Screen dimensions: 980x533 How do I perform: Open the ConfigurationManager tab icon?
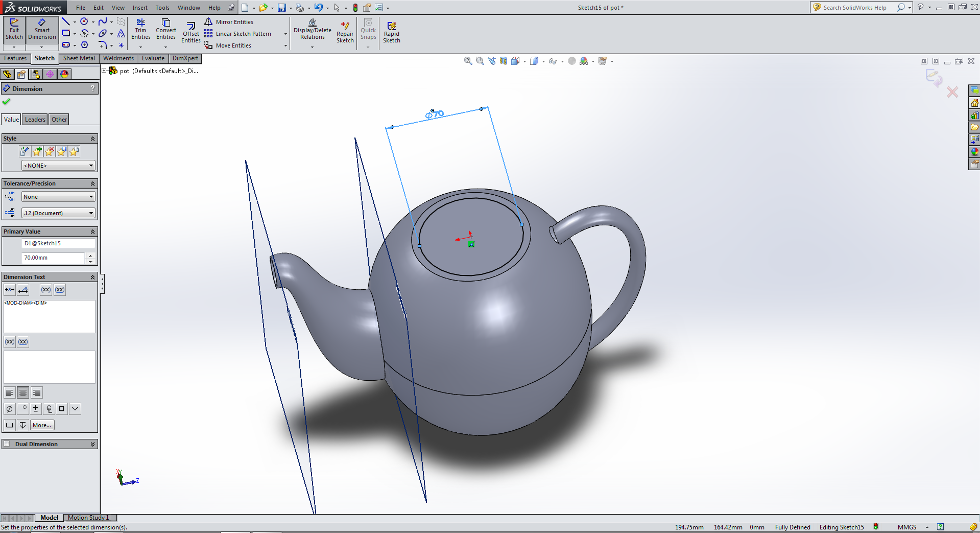pyautogui.click(x=36, y=74)
